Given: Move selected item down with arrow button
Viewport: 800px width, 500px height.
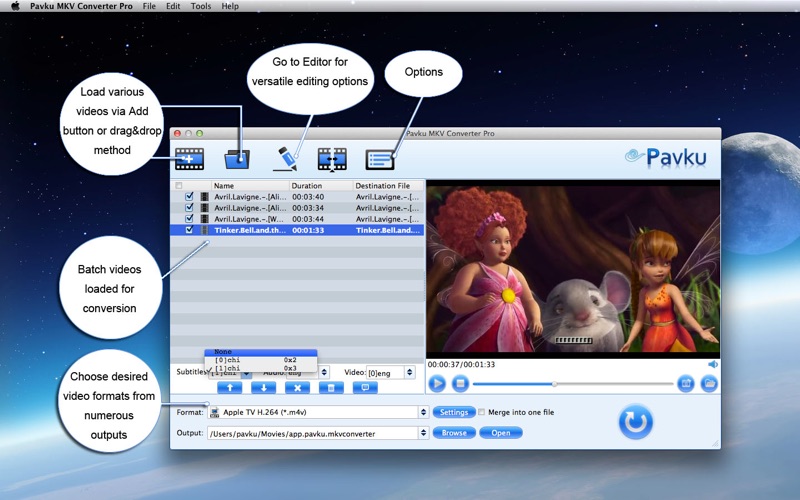Looking at the screenshot, I should 264,388.
